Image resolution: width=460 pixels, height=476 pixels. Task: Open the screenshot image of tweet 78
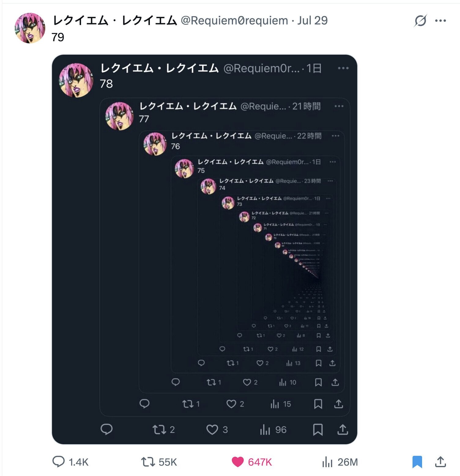pos(205,249)
